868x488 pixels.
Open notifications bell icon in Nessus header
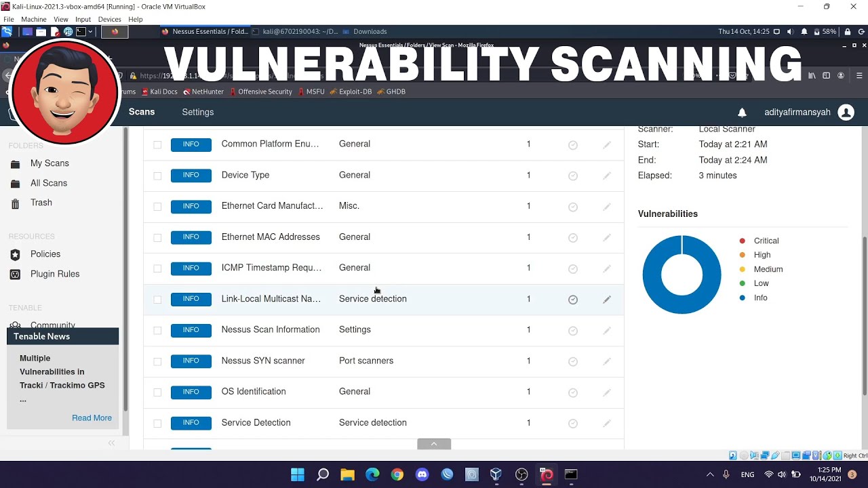pos(742,113)
